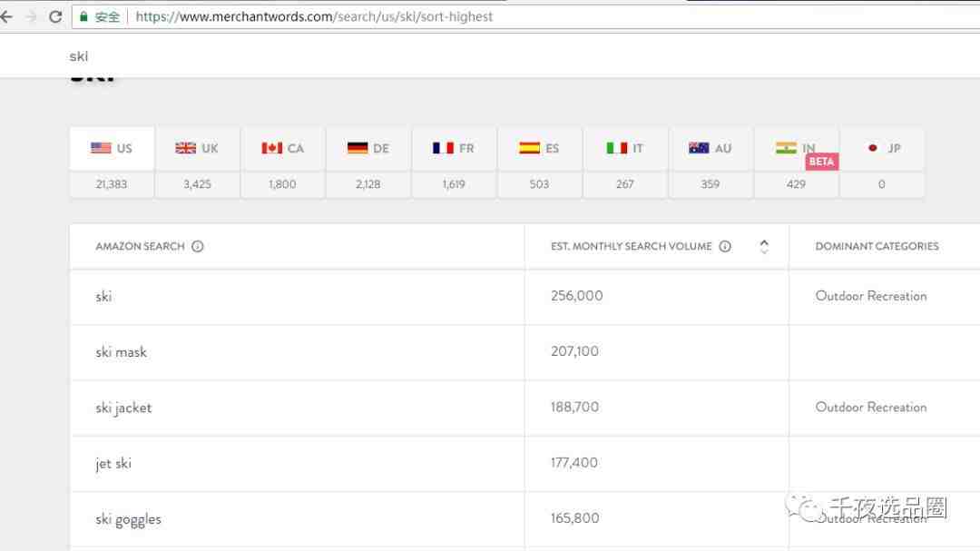Click the FR result count 1,619
The image size is (980, 551).
[454, 184]
